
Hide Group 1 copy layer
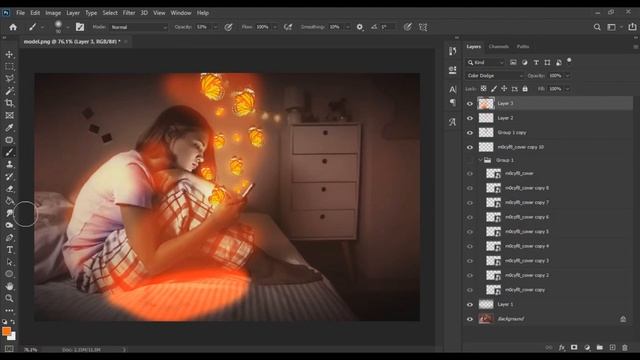(470, 133)
